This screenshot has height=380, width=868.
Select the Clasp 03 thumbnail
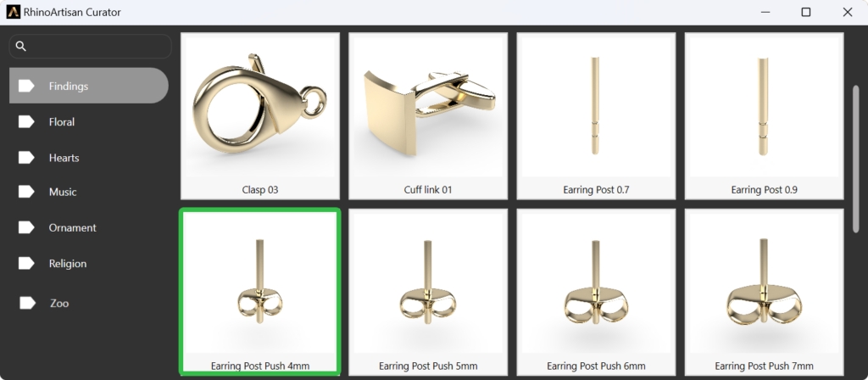(260, 116)
